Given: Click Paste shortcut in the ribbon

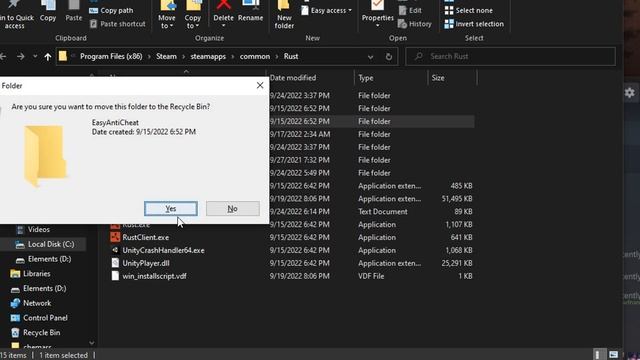Looking at the screenshot, I should [x=118, y=24].
